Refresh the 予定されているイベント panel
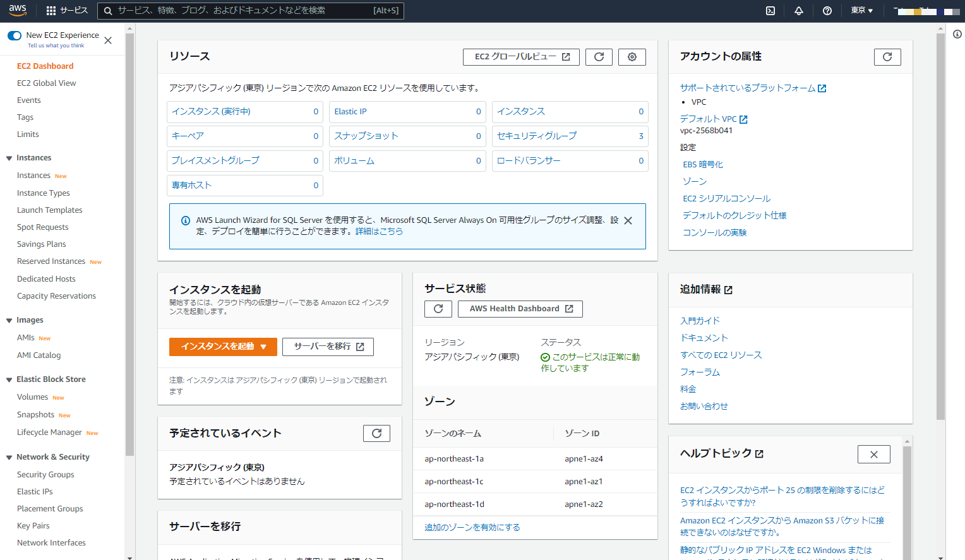965x560 pixels. (376, 433)
